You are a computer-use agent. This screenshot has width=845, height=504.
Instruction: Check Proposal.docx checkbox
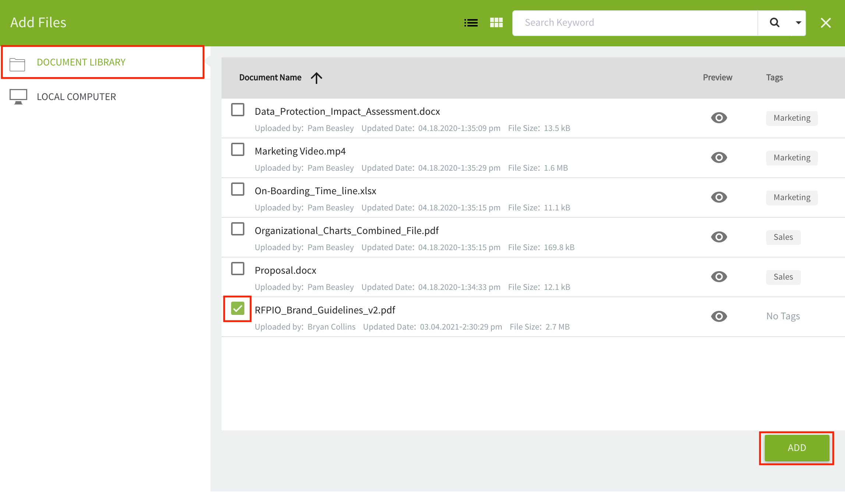(238, 269)
